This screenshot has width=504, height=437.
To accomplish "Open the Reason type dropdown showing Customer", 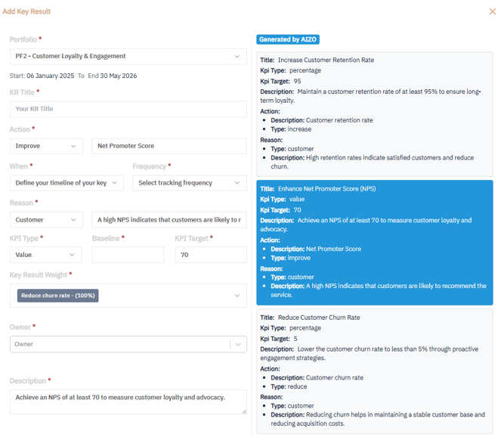I will tap(45, 220).
